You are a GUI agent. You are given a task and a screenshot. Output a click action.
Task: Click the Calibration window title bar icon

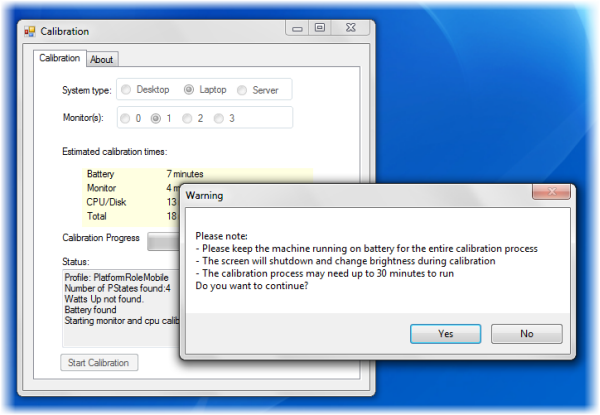(x=30, y=31)
